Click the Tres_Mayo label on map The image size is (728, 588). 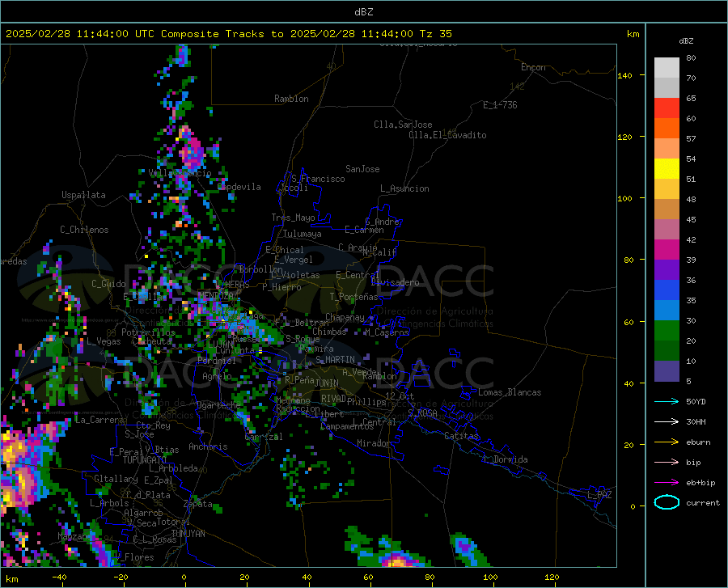click(x=293, y=218)
